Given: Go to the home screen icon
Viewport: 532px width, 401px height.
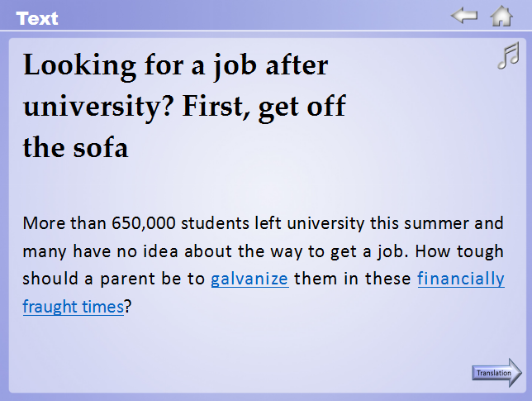Looking at the screenshot, I should 501,16.
